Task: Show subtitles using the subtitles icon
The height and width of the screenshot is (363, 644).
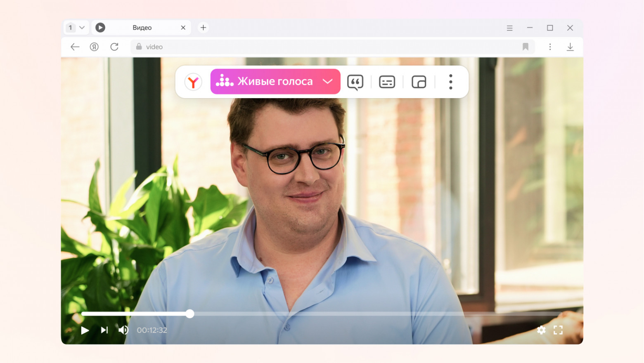Action: [386, 82]
